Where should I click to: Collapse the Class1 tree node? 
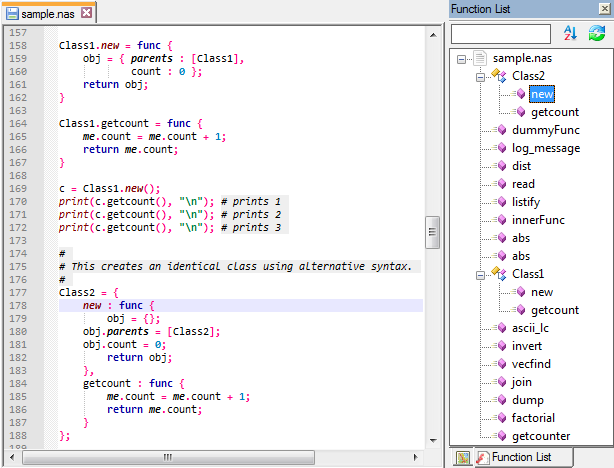coord(480,275)
